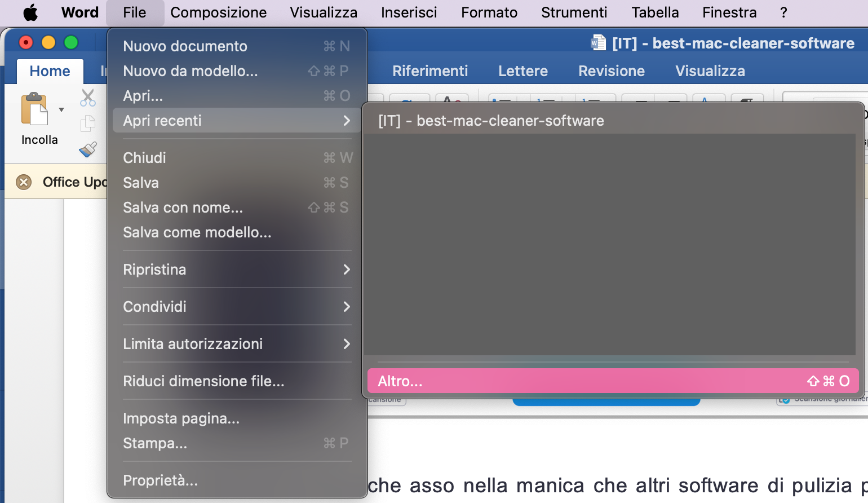Viewport: 868px width, 503px height.
Task: Click the Incolla paste icon
Action: pyautogui.click(x=35, y=109)
